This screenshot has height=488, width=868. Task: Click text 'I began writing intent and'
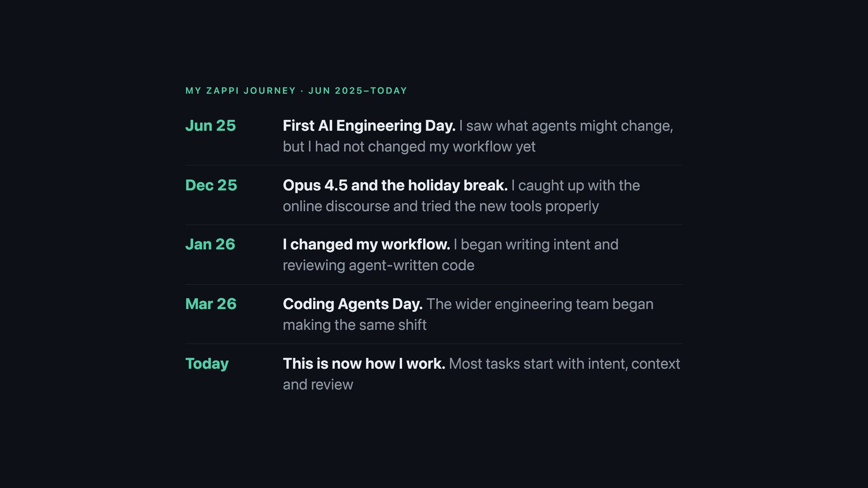click(x=536, y=244)
